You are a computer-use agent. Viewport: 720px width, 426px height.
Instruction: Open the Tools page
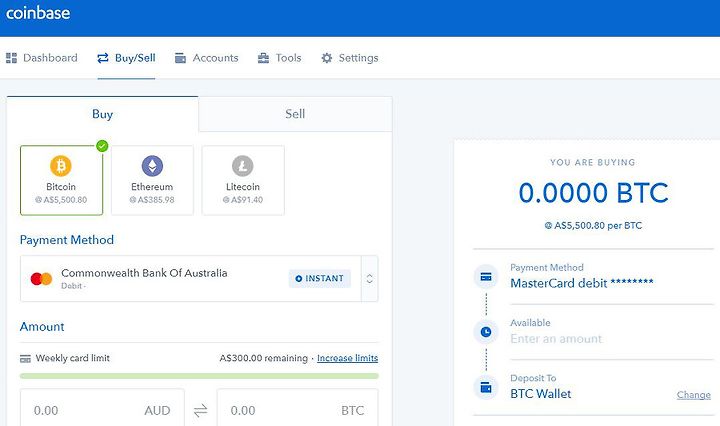click(x=279, y=58)
